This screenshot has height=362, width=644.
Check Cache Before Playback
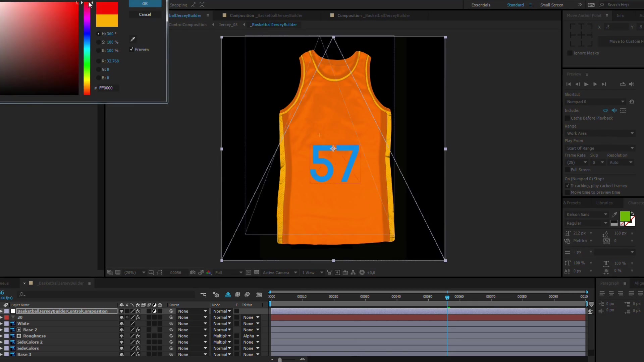click(x=567, y=118)
